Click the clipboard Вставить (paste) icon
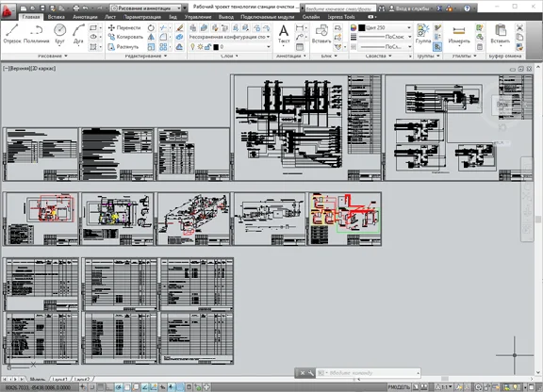Viewport: 543px width, 392px height. (x=500, y=34)
